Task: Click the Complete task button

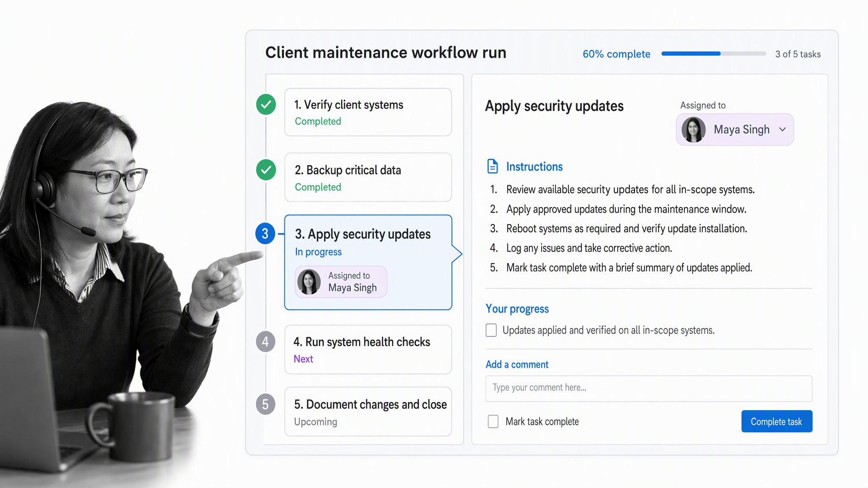Action: pos(776,421)
